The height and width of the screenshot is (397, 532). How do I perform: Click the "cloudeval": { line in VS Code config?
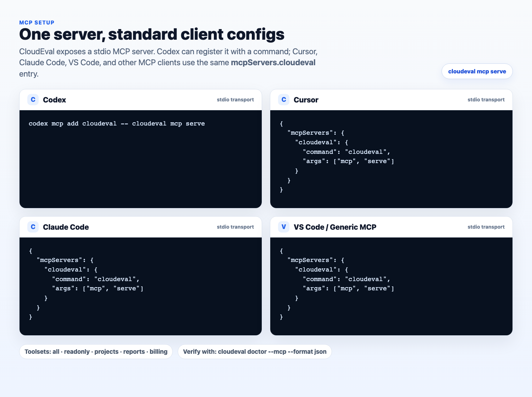pyautogui.click(x=322, y=270)
